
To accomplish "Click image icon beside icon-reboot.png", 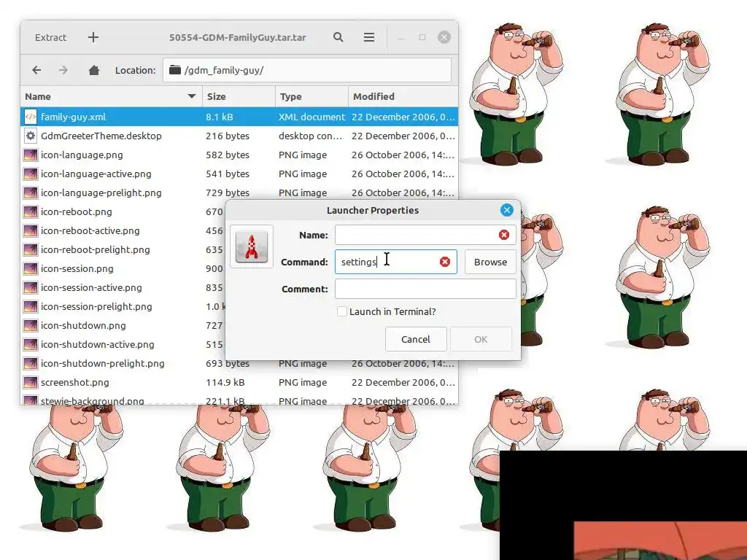I will (31, 212).
